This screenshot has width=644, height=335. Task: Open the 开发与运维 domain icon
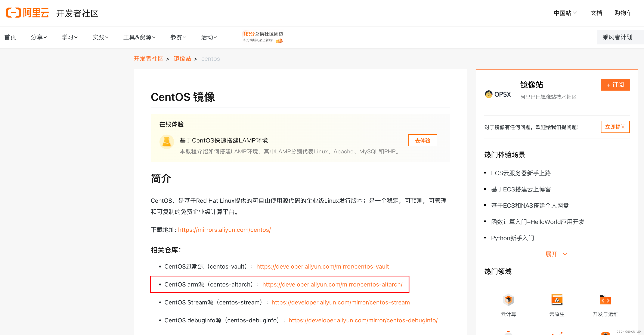[x=605, y=300]
